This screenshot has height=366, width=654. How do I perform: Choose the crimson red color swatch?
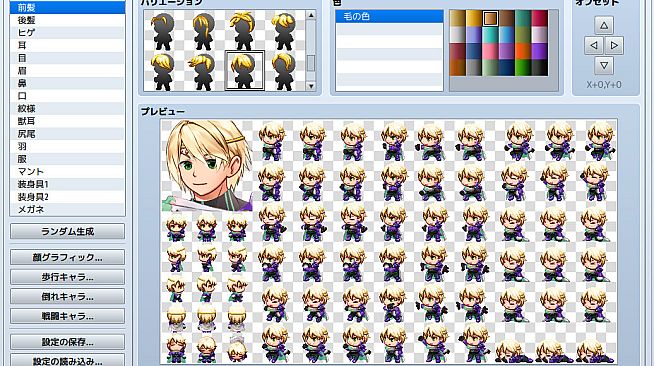pyautogui.click(x=540, y=18)
